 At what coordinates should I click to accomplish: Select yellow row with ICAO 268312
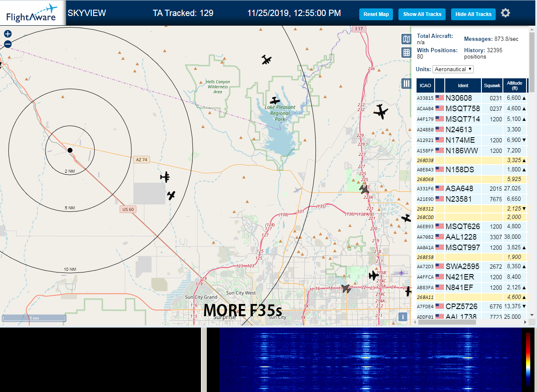click(x=472, y=208)
